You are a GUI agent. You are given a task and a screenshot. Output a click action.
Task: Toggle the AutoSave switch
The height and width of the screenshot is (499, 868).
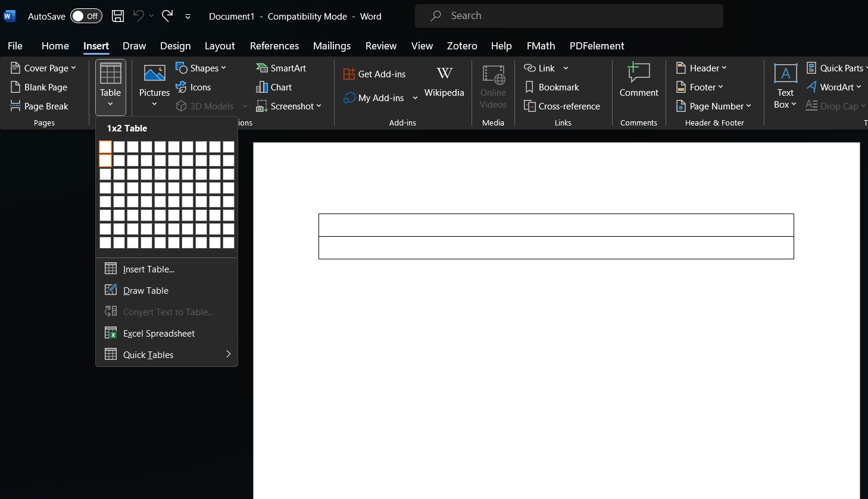click(x=86, y=16)
